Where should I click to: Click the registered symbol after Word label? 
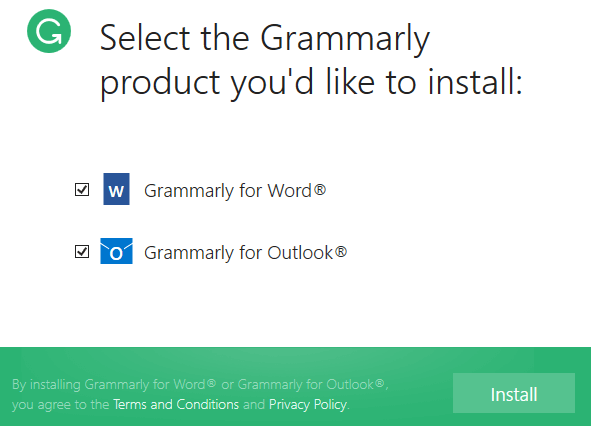320,189
